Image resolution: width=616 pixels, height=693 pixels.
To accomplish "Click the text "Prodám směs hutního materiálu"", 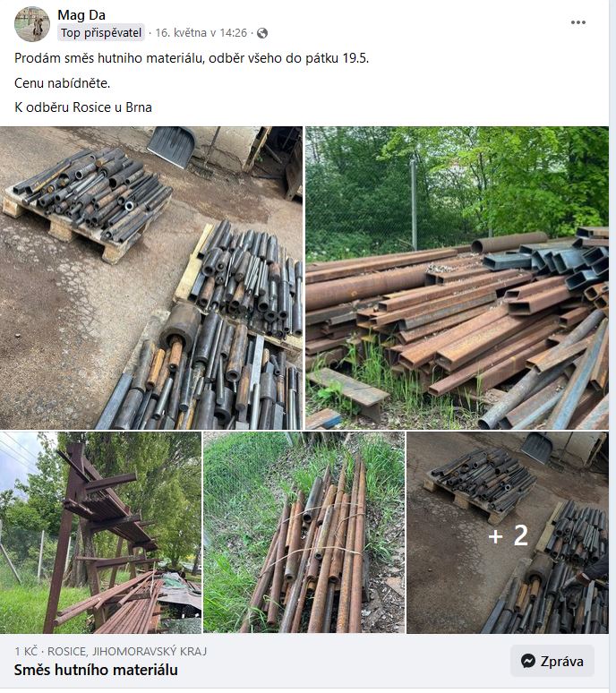I will coord(108,58).
